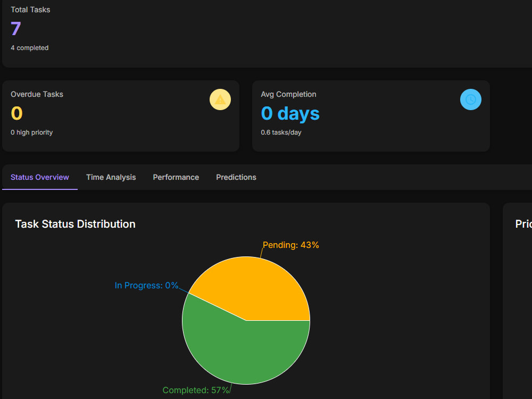Click the Task Status Distribution heading
This screenshot has width=532, height=399.
pyautogui.click(x=76, y=224)
